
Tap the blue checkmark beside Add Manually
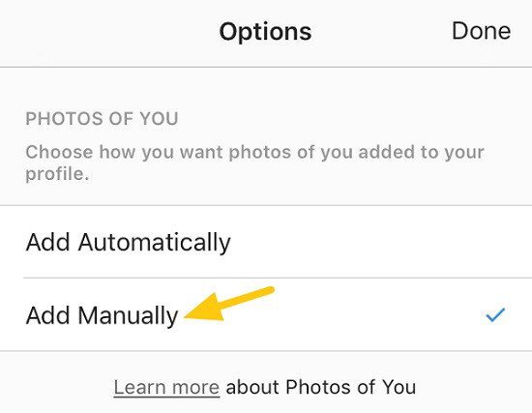point(495,314)
